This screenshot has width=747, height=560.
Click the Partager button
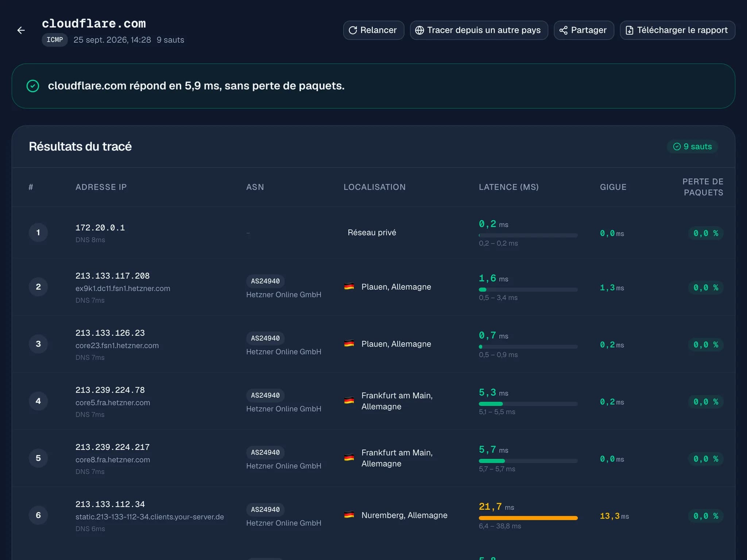[x=584, y=30]
